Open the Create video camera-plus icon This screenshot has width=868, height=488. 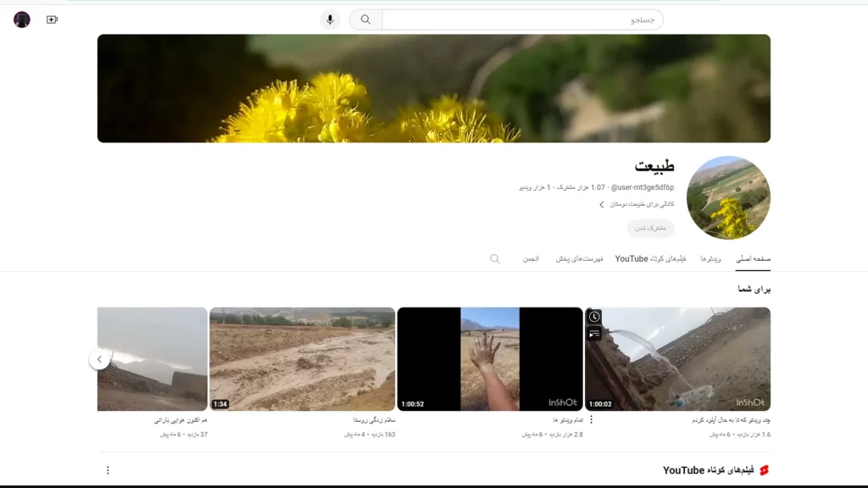click(x=52, y=20)
